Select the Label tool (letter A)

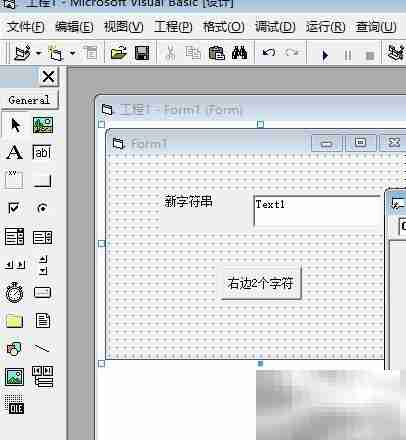pos(15,153)
